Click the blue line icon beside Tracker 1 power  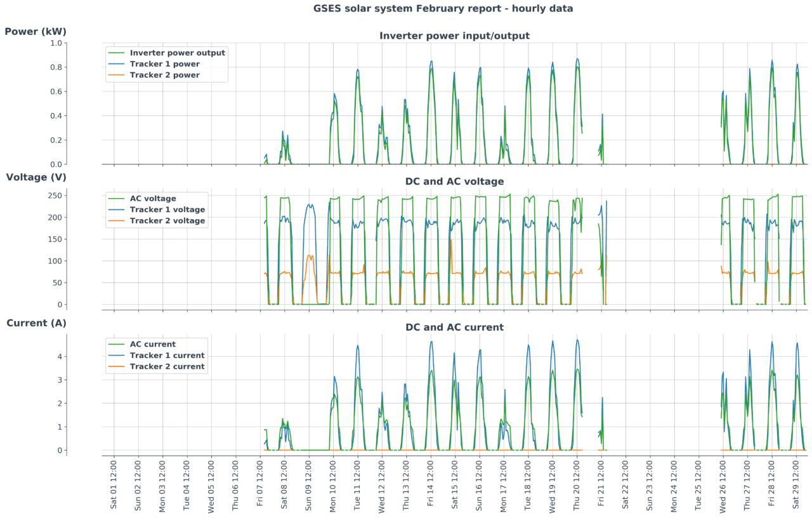(116, 63)
